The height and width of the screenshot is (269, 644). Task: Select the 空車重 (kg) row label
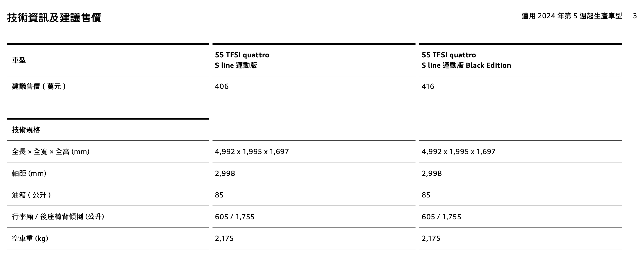point(30,239)
